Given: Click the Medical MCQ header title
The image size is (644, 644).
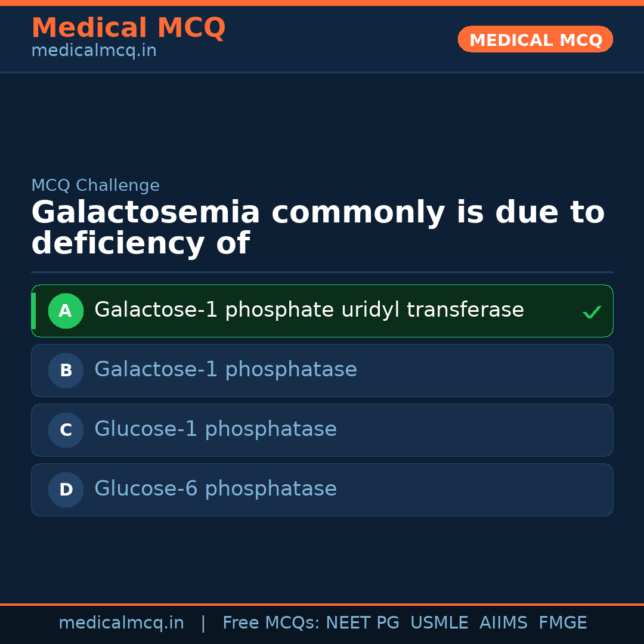Looking at the screenshot, I should point(128,28).
